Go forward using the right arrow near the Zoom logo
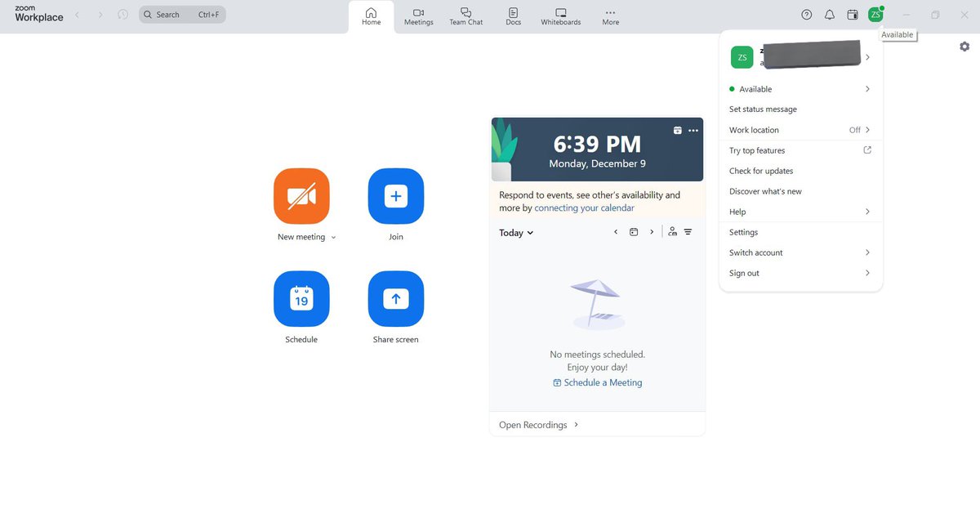 click(x=100, y=15)
